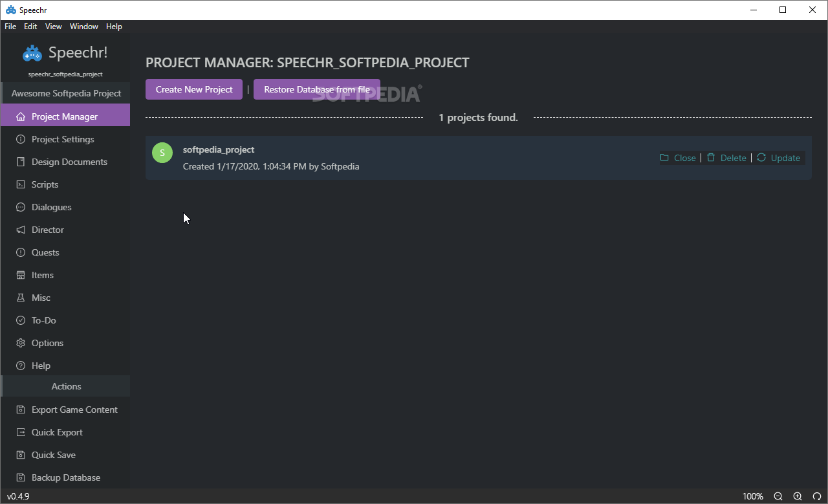Open the Edit menu
This screenshot has height=504, width=828.
30,27
